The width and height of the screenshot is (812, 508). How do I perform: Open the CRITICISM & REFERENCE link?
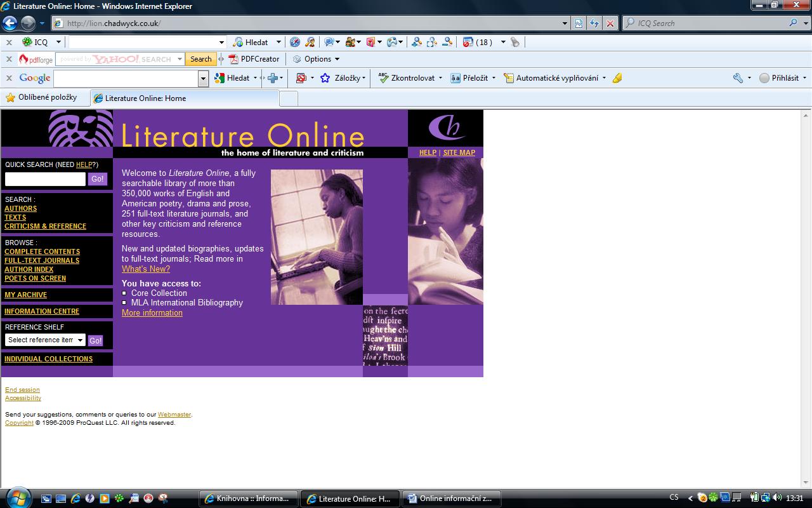(x=45, y=226)
